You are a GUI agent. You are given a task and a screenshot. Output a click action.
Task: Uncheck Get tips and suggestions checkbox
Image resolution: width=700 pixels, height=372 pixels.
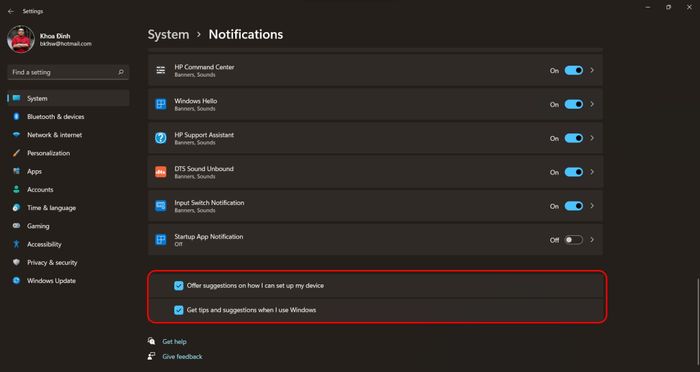(179, 310)
